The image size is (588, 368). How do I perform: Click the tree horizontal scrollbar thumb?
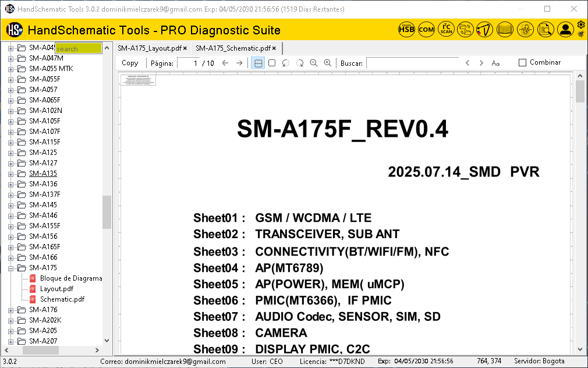click(41, 350)
